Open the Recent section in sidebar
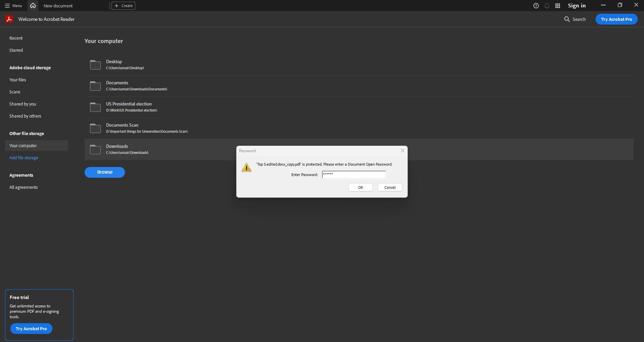The height and width of the screenshot is (342, 644). [x=16, y=38]
